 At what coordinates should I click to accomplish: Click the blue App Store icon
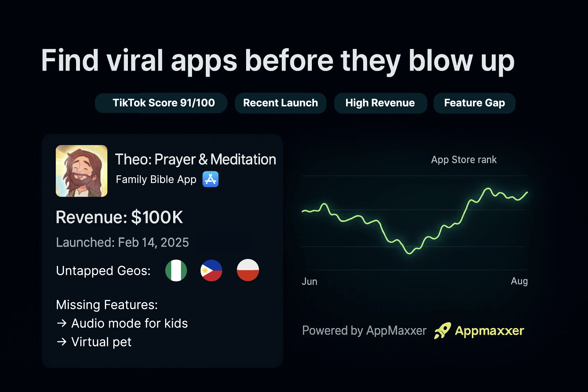210,179
